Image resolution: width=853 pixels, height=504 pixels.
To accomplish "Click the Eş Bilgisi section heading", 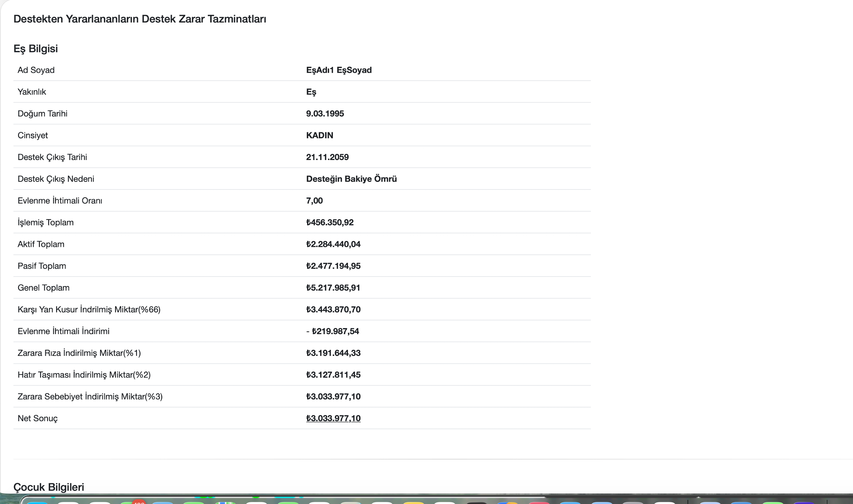I will point(36,49).
